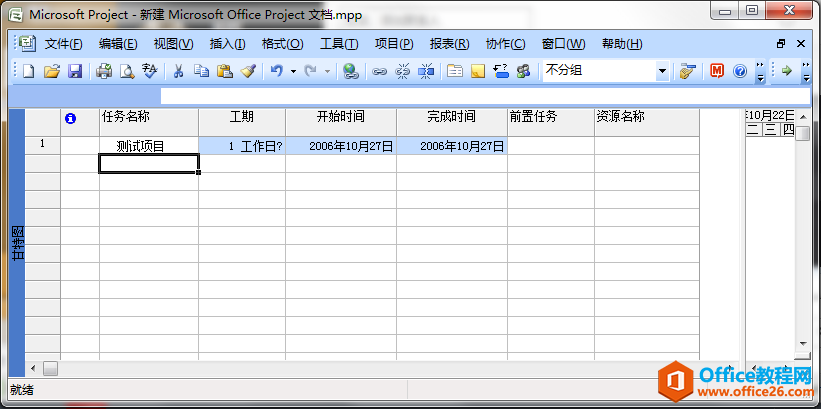The image size is (821, 409).
Task: Open the 工具(T) menu
Action: 339,44
